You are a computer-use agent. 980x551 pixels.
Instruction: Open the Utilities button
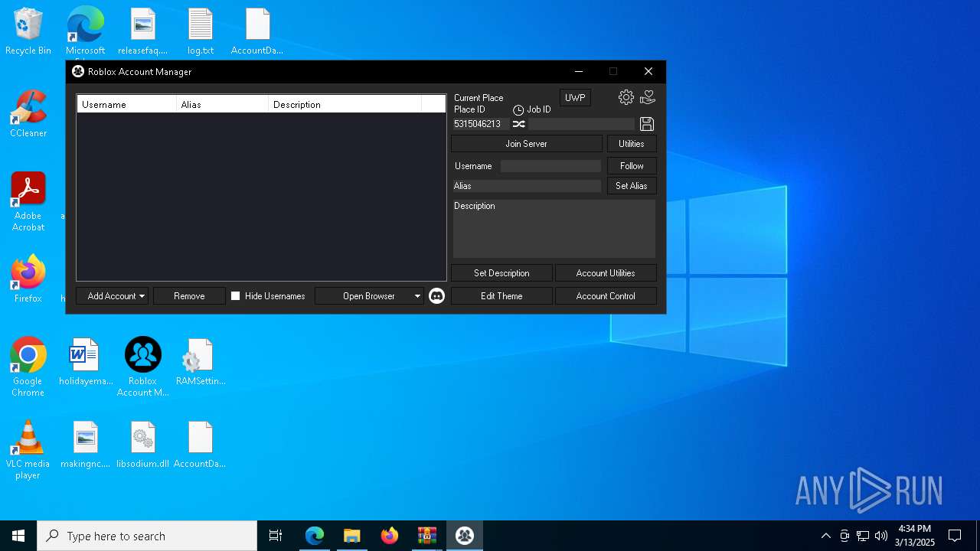pyautogui.click(x=632, y=144)
